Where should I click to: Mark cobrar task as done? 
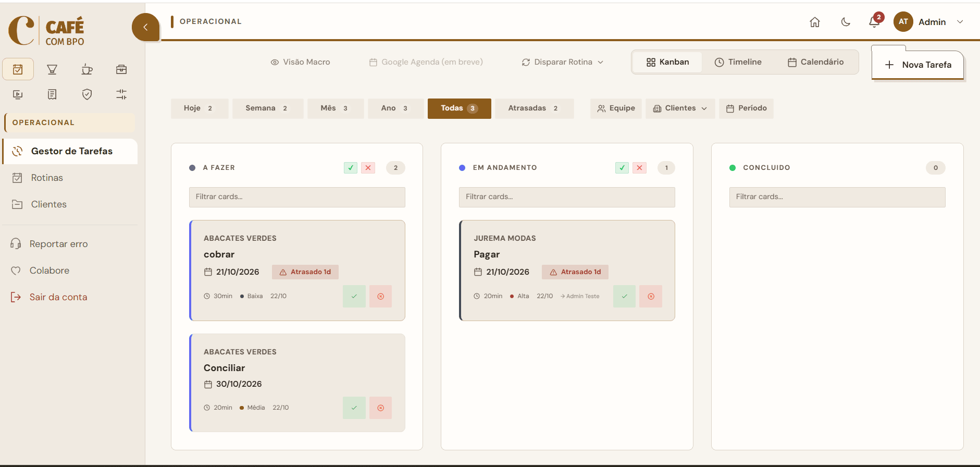pos(354,296)
